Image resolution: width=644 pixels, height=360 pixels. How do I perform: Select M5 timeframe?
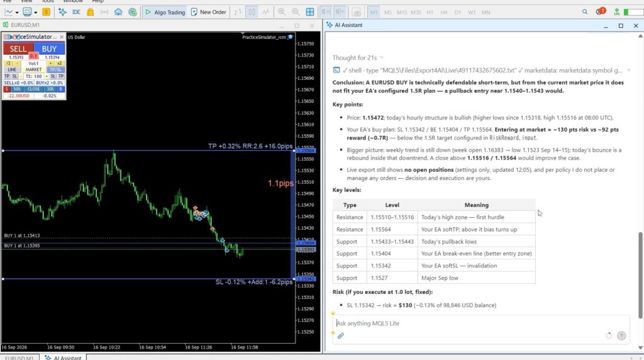click(x=387, y=13)
